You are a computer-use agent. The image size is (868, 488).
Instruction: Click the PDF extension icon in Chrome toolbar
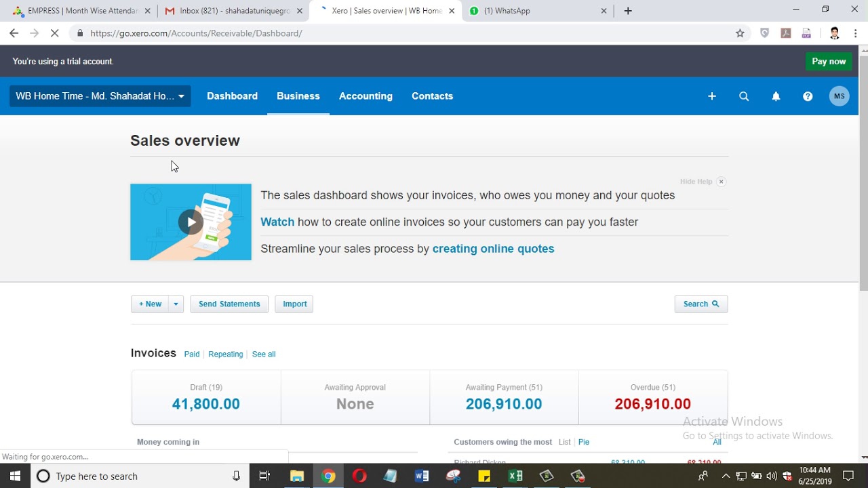[806, 33]
